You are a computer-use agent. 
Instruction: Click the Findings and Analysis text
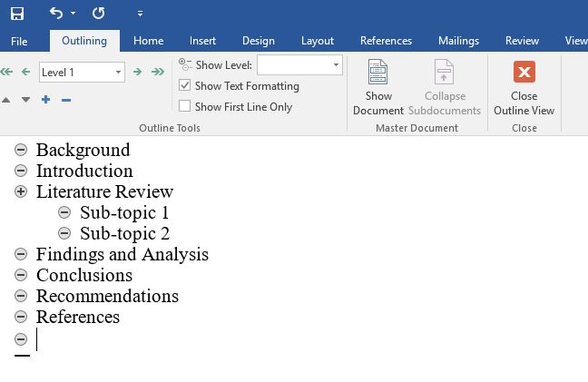122,255
